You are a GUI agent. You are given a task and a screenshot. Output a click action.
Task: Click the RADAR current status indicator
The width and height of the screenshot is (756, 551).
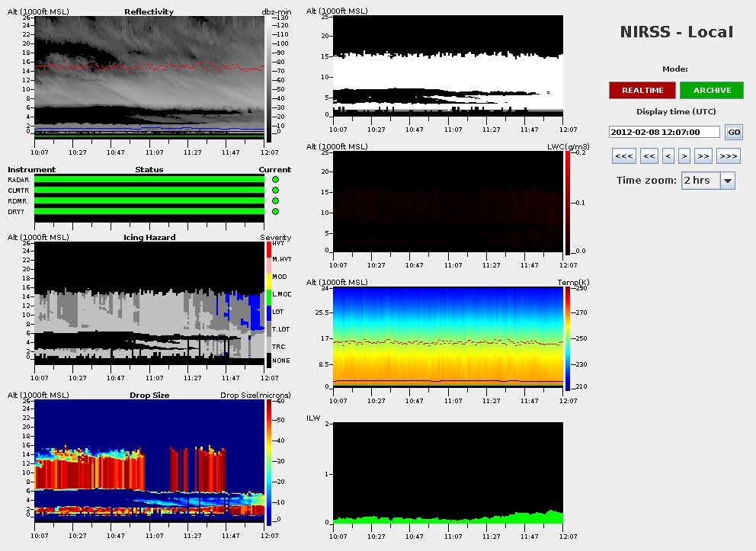pos(275,180)
